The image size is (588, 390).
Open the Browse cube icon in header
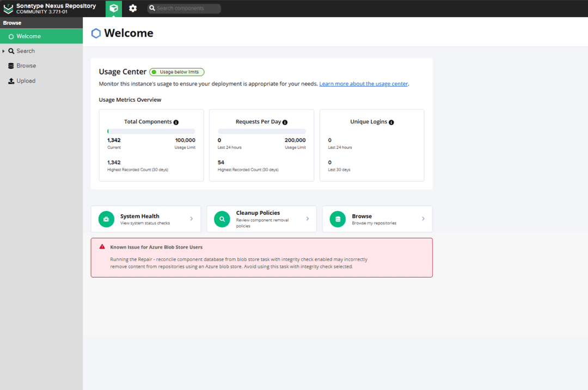coord(114,8)
